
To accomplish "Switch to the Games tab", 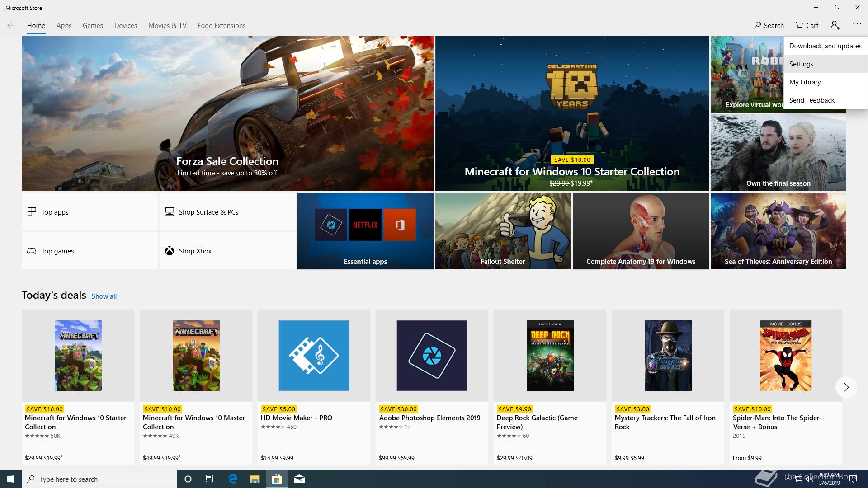I will pos(93,26).
